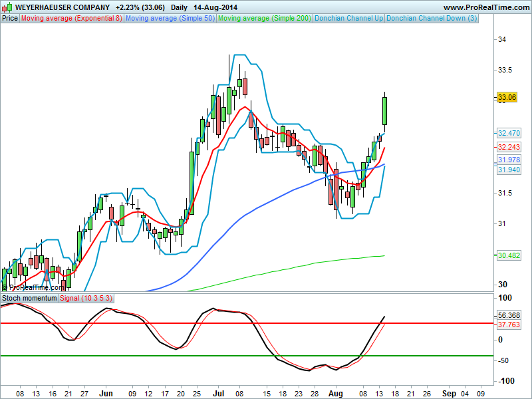Image resolution: width=532 pixels, height=399 pixels.
Task: Click the Daily timeframe text in header
Action: pos(179,7)
